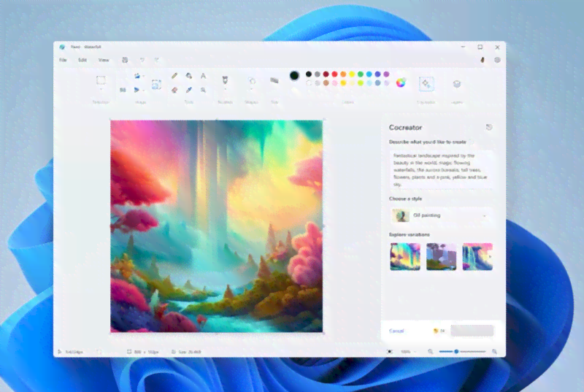The image size is (584, 392).
Task: Select the Color picker eyedropper tool
Action: click(189, 90)
